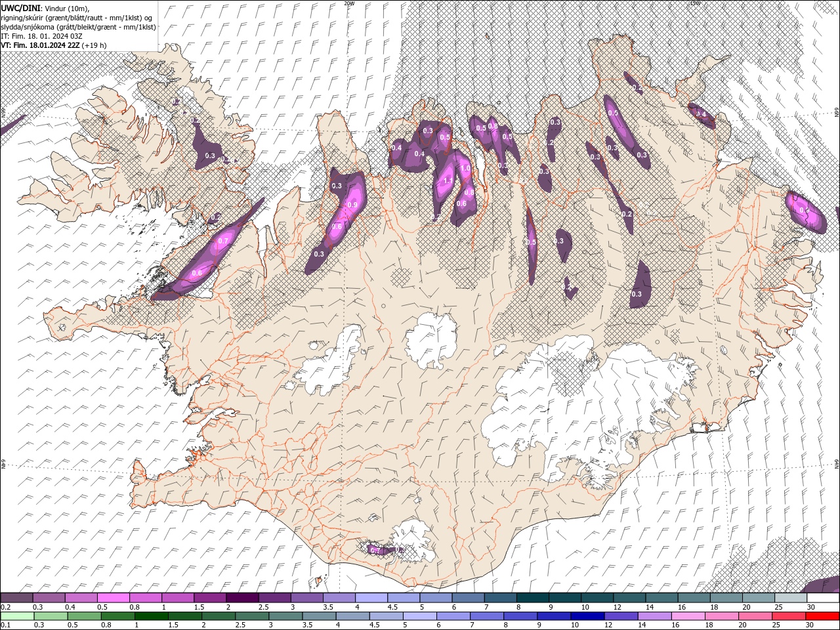Select the green 0.8 swatch in bottom legend row
The image size is (840, 630).
coord(117,616)
